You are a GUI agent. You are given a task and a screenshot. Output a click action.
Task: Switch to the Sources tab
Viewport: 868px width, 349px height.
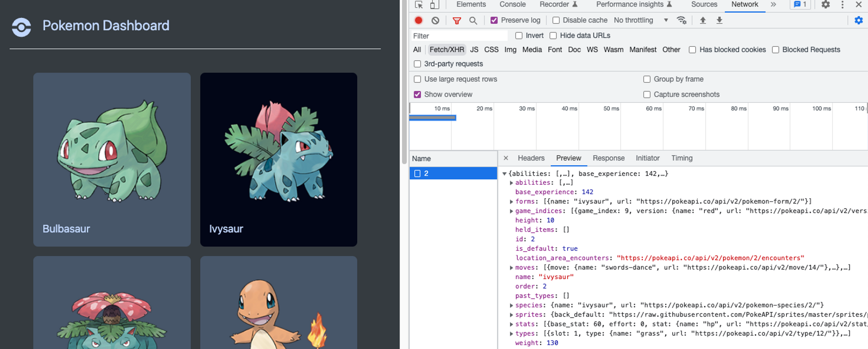pyautogui.click(x=704, y=4)
